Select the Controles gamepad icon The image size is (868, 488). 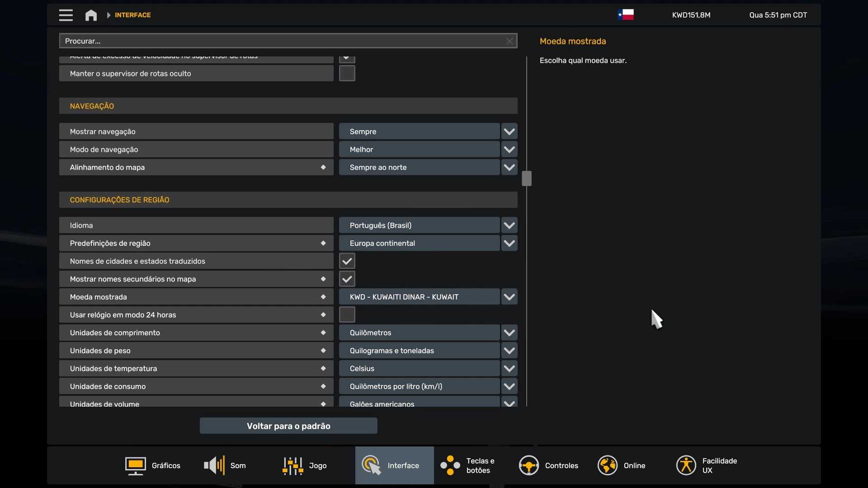(x=529, y=465)
